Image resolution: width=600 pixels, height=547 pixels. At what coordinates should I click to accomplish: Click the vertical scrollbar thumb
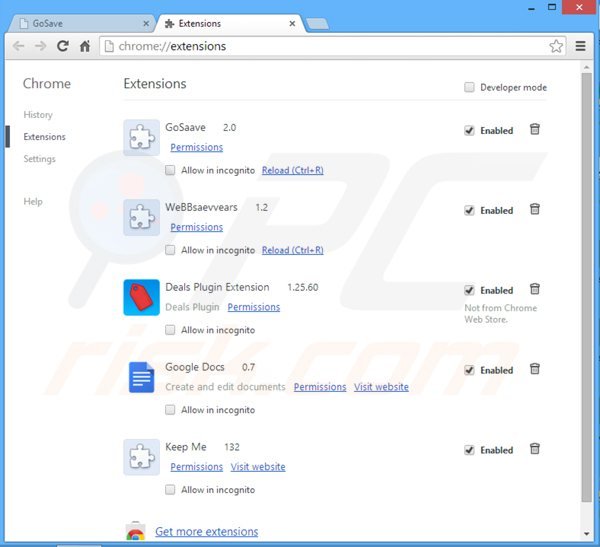point(587,287)
